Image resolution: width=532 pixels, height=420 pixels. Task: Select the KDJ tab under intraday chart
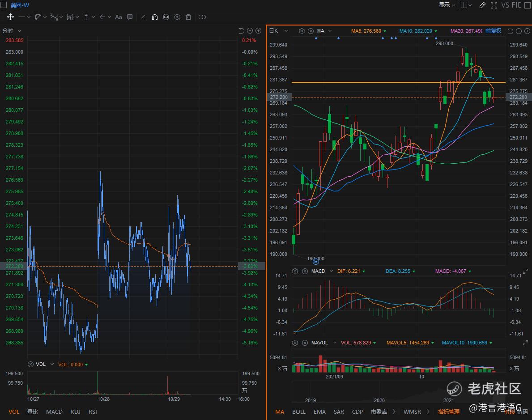coord(76,412)
